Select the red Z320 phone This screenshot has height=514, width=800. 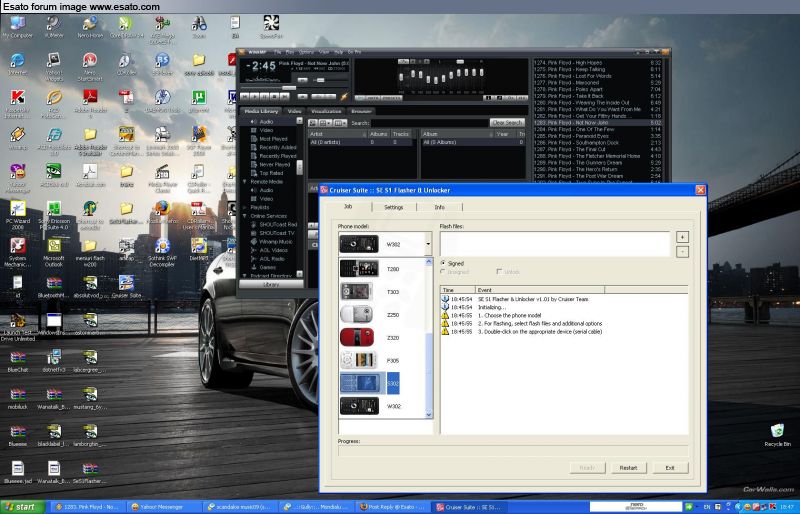(x=357, y=337)
